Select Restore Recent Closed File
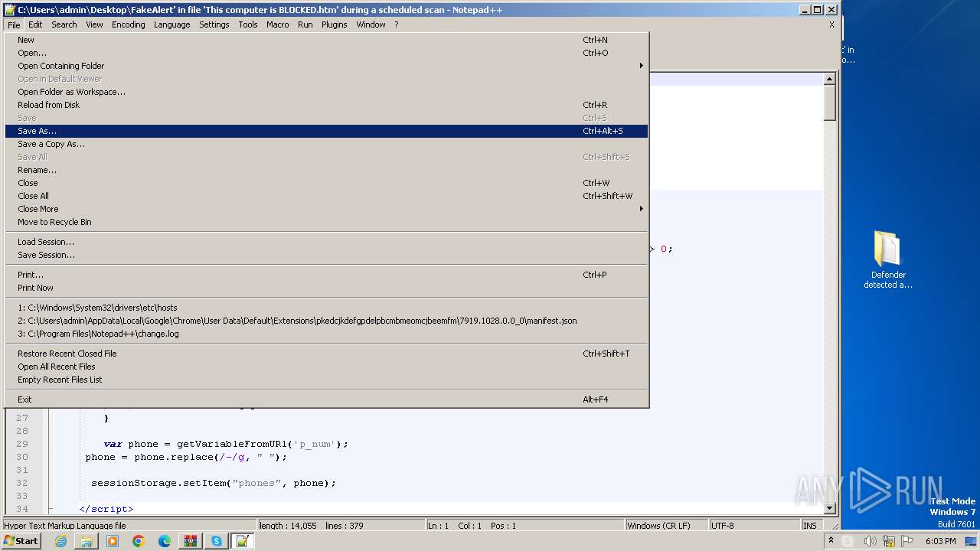980x551 pixels. coord(327,354)
